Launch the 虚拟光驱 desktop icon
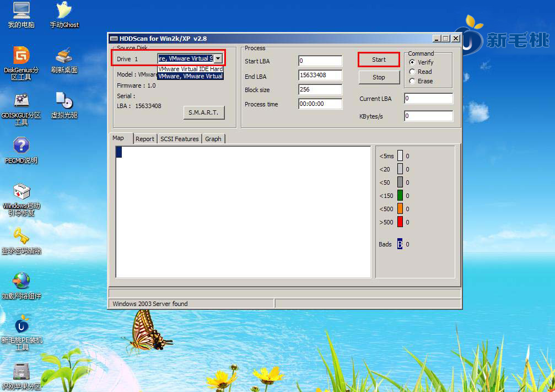 tap(64, 105)
